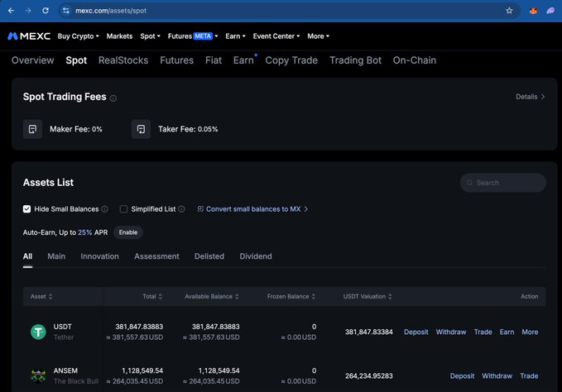The height and width of the screenshot is (392, 562).
Task: Switch to the Fiat assets tab
Action: click(214, 60)
